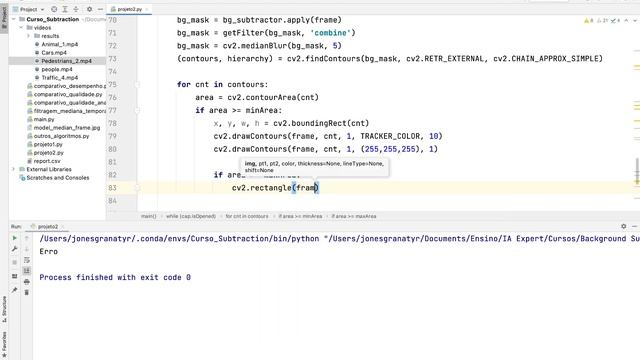Toggle scroll to end in Run console
640x360 pixels.
[27, 271]
